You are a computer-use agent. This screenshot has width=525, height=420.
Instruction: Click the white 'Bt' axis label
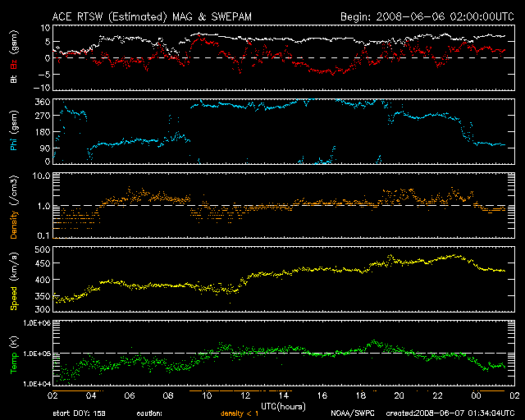(14, 79)
